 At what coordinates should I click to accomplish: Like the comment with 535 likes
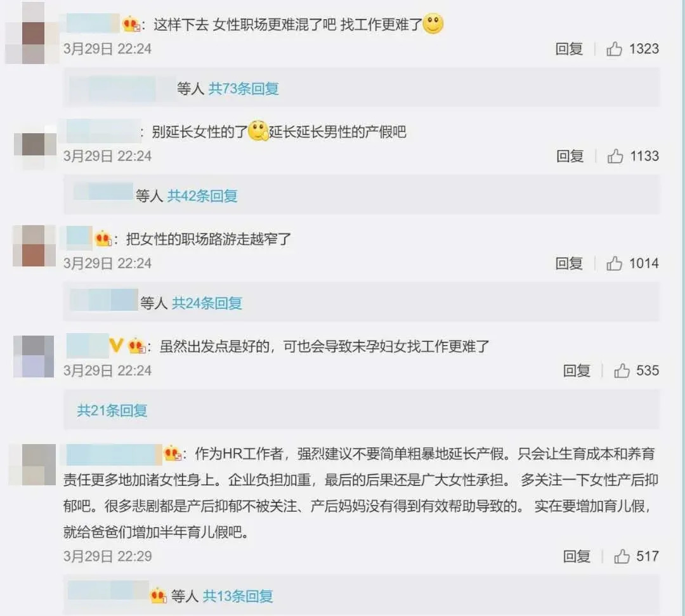point(622,370)
